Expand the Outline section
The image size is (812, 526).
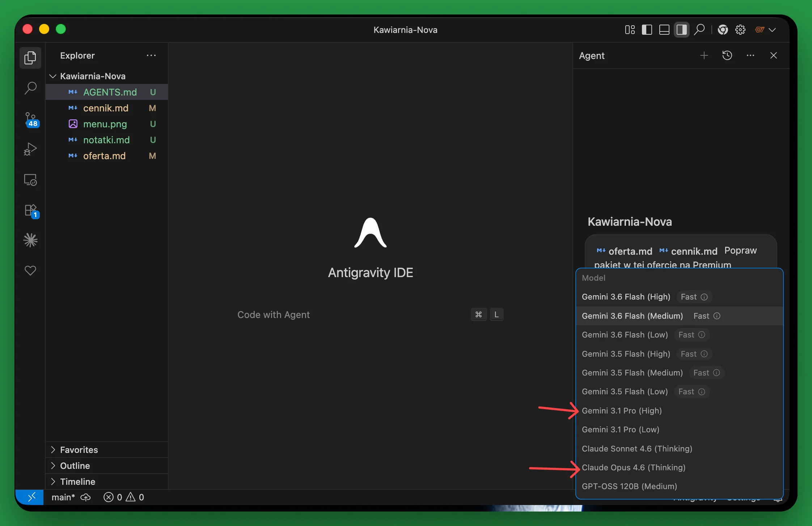point(107,466)
